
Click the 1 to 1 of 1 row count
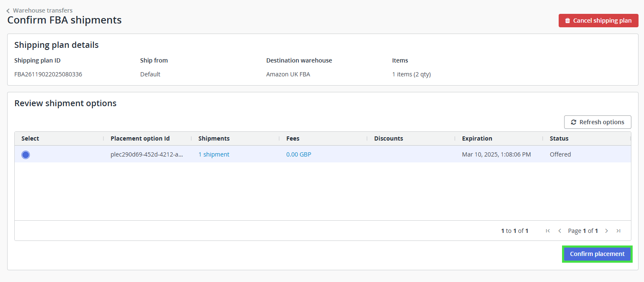(515, 231)
